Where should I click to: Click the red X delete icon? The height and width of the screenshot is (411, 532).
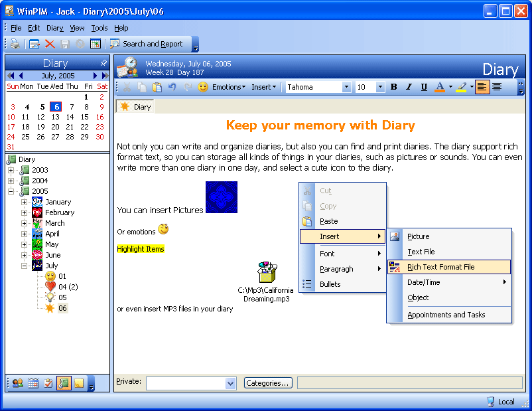[x=50, y=44]
